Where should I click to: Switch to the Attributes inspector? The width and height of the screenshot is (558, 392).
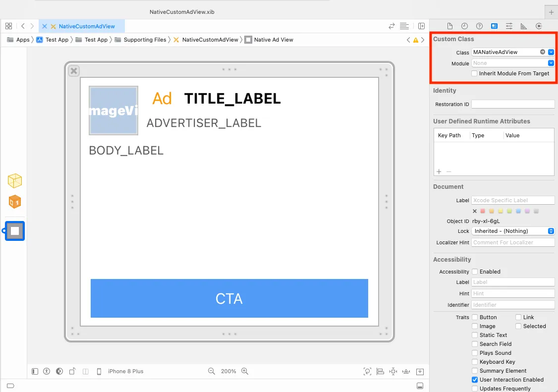click(509, 26)
